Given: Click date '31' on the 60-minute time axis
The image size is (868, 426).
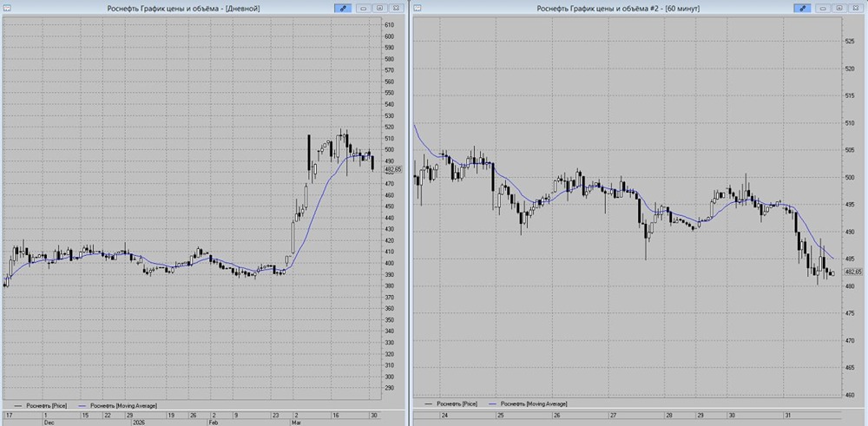Looking at the screenshot, I should (788, 415).
